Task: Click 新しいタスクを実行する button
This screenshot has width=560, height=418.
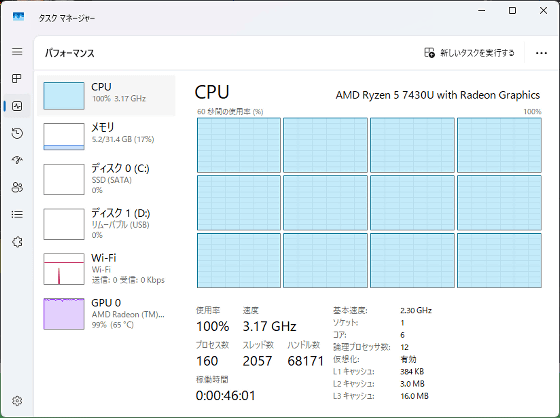Action: [x=469, y=53]
